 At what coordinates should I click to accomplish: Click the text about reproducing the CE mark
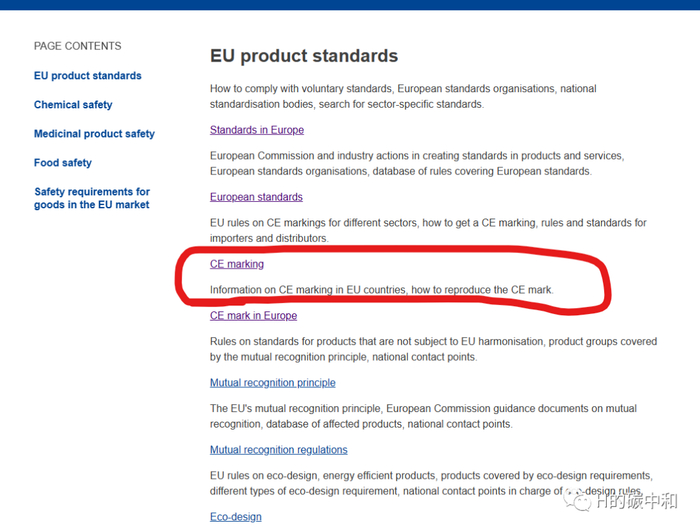pyautogui.click(x=381, y=290)
